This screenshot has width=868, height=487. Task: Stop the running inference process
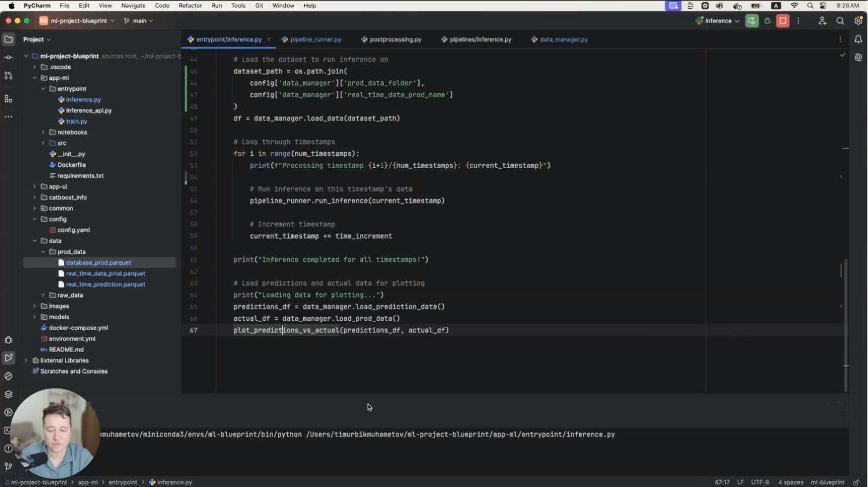point(783,21)
